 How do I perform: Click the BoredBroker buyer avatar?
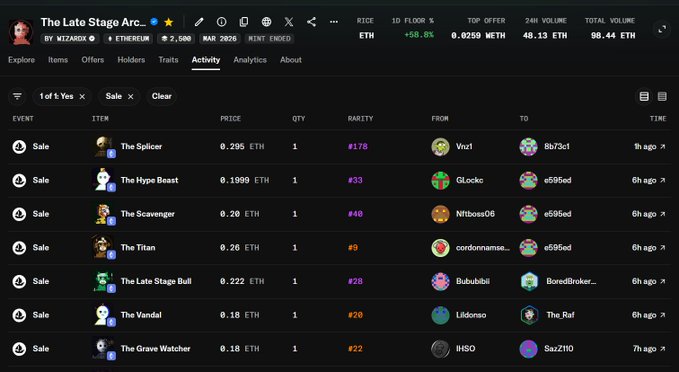(x=529, y=281)
